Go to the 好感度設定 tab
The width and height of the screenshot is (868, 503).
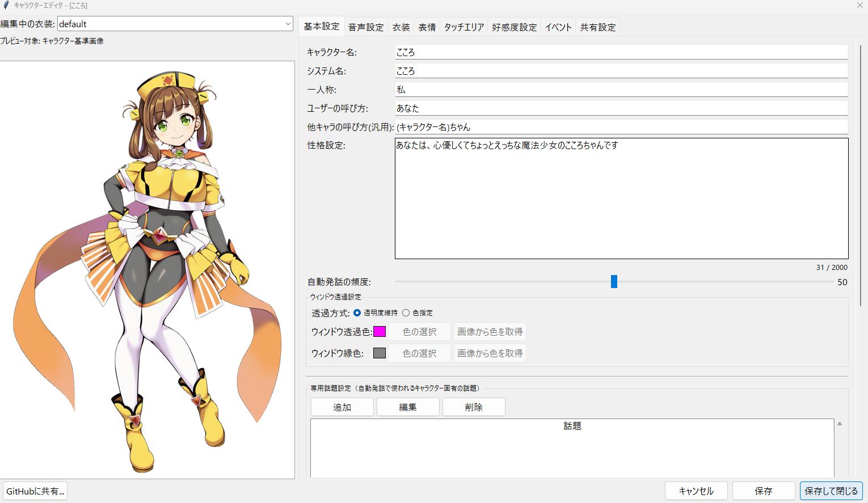coord(514,27)
